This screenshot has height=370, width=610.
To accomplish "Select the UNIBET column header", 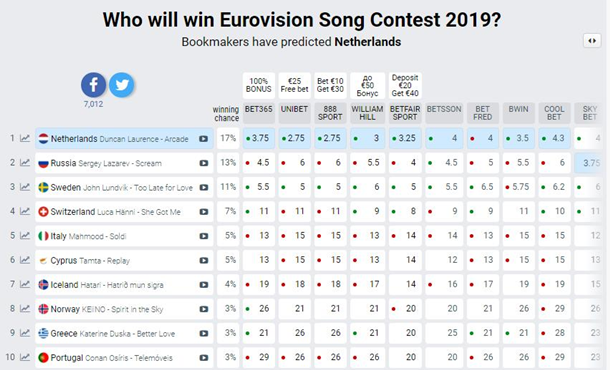I will (294, 113).
